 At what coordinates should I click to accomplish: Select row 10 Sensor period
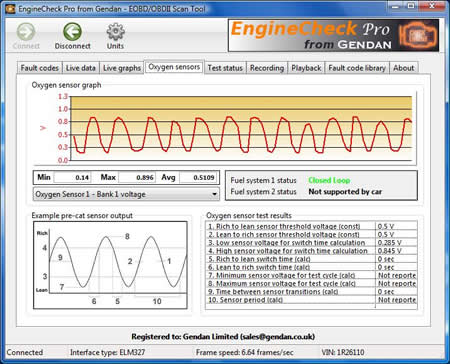click(x=311, y=300)
